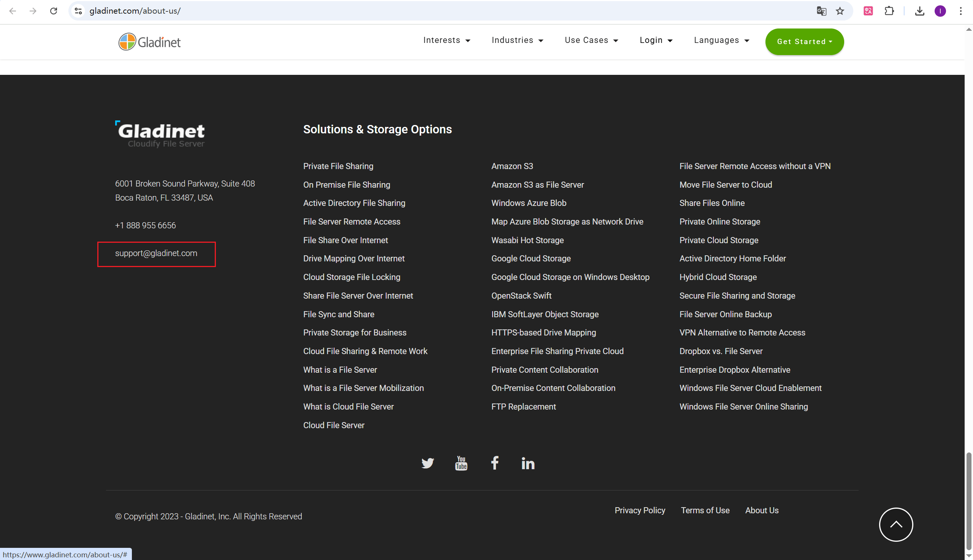Open Google Cloud Storage on Windows Desktop link
The image size is (973, 560).
(x=570, y=277)
